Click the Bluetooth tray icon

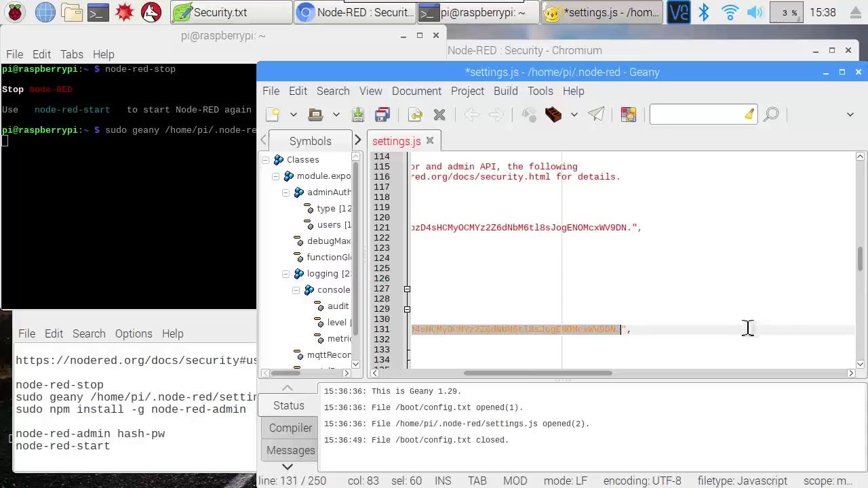point(704,12)
